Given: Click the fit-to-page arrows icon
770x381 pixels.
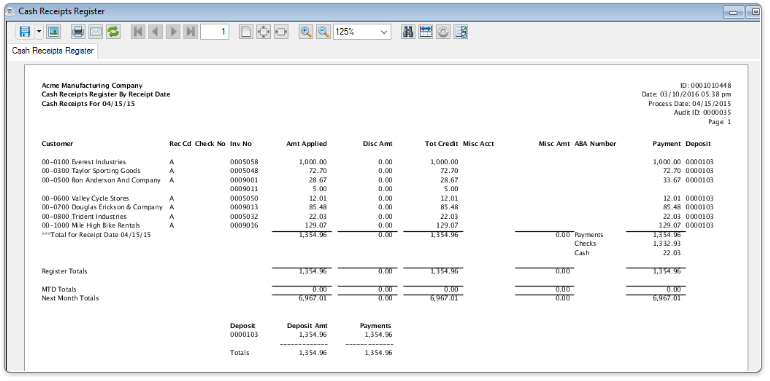Looking at the screenshot, I should pos(264,32).
